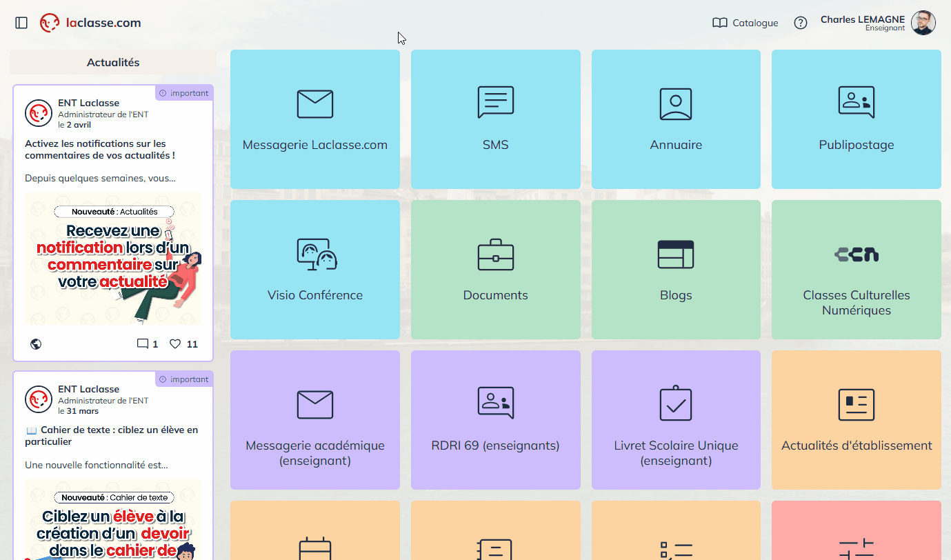
Task: Click the ENT Laclasse avatar dated 31 mars
Action: click(x=39, y=399)
